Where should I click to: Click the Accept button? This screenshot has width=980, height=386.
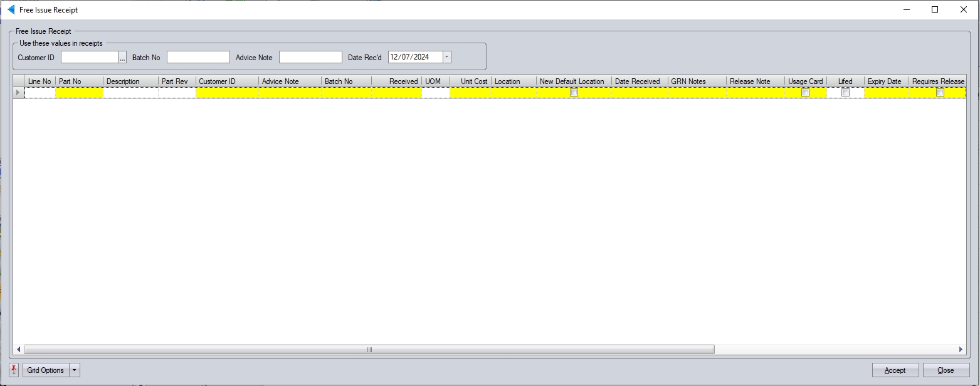tap(895, 370)
